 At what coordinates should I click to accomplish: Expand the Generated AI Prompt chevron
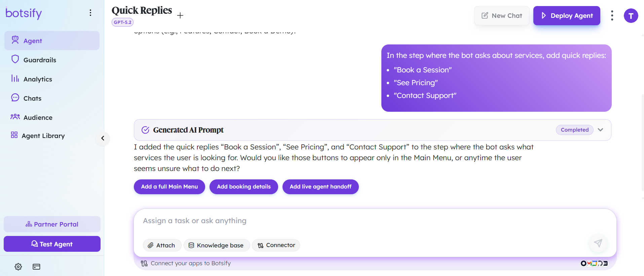pyautogui.click(x=601, y=130)
